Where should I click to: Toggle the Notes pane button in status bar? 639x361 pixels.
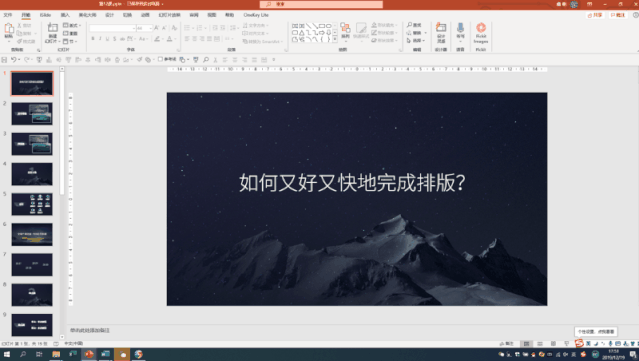click(x=507, y=343)
